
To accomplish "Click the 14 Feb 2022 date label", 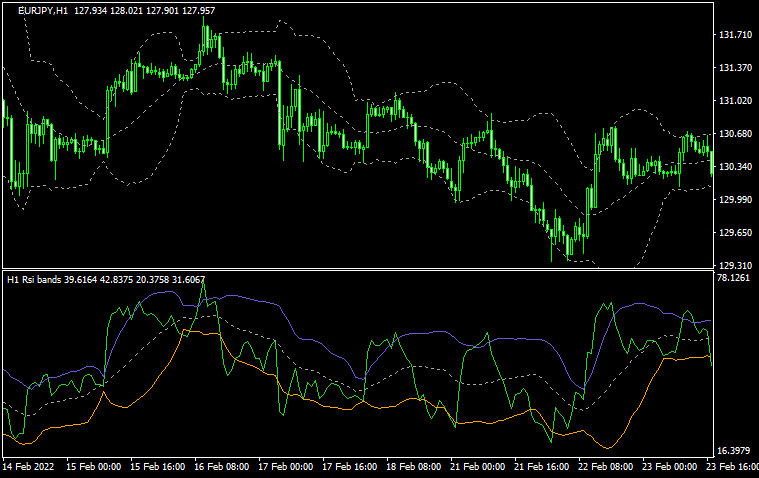I will pos(28,467).
